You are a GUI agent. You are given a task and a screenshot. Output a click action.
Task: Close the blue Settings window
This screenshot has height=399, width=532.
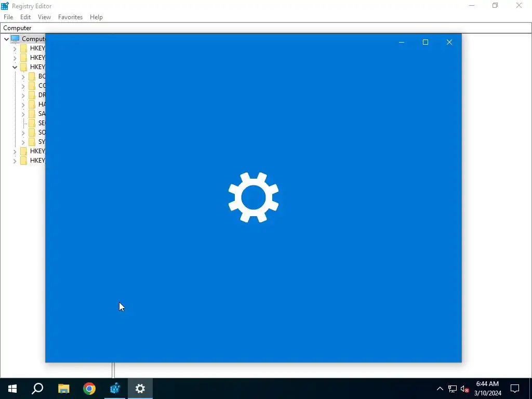(x=449, y=42)
